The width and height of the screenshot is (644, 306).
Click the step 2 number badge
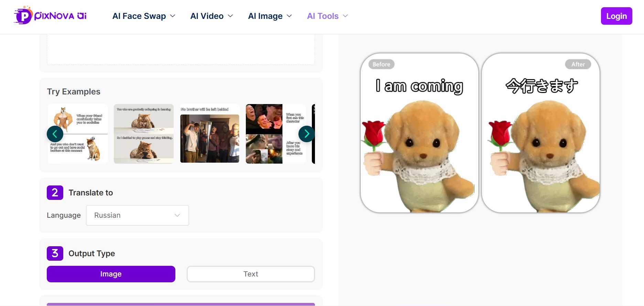coord(55,193)
